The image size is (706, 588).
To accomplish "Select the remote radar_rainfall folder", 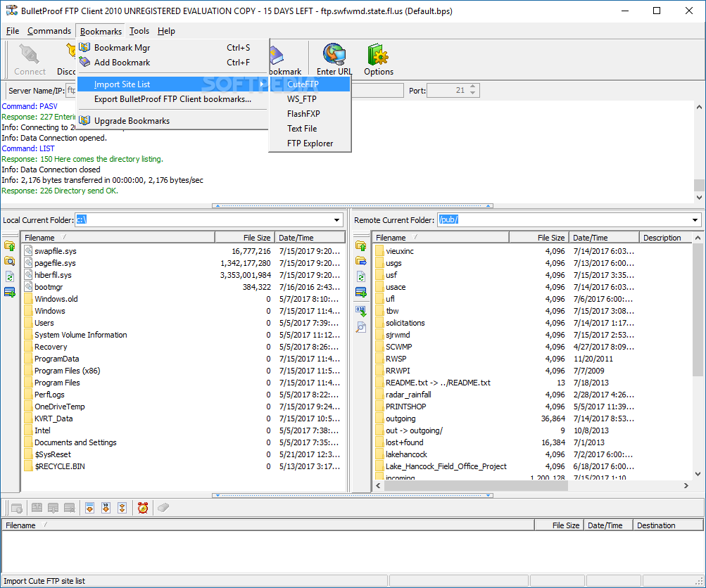I will click(x=408, y=395).
